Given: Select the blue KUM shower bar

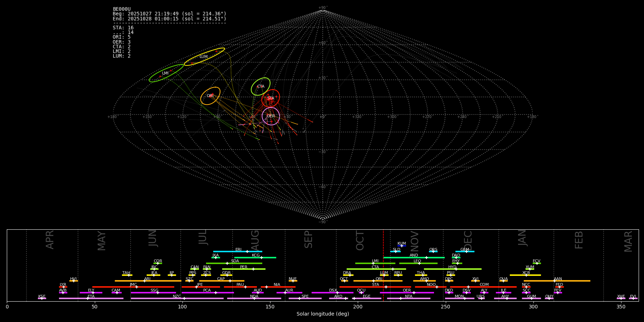Looking at the screenshot, I should [402, 246].
